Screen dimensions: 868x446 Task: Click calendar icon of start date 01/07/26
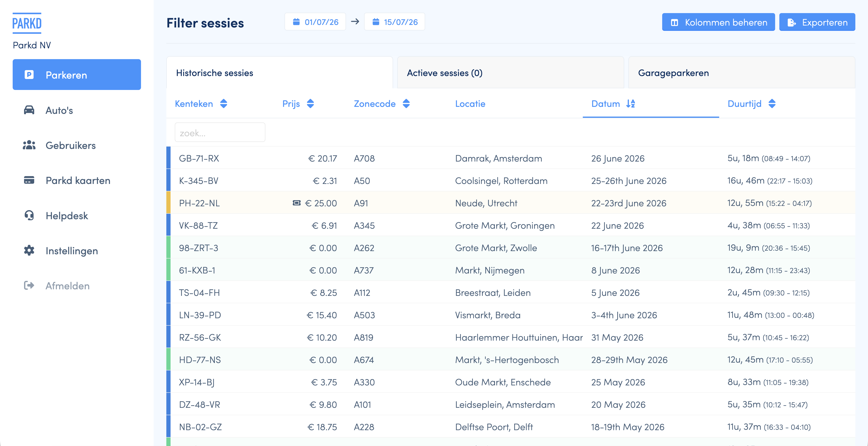296,22
